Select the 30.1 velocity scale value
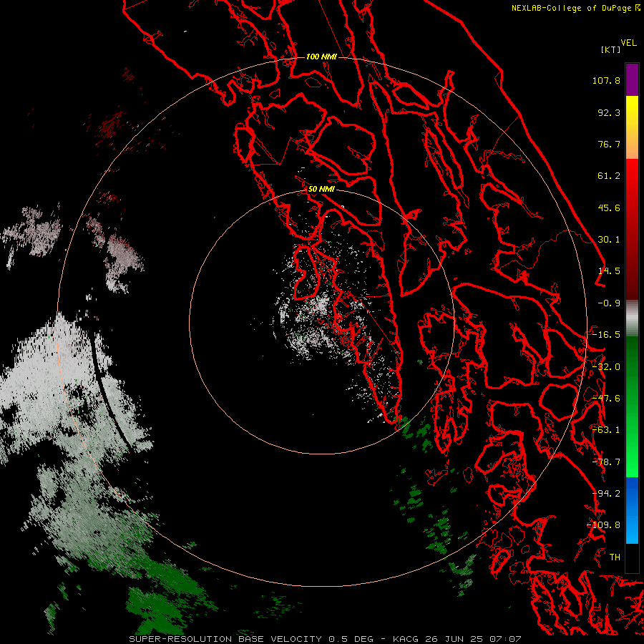Viewport: 644px width, 644px height. (609, 240)
